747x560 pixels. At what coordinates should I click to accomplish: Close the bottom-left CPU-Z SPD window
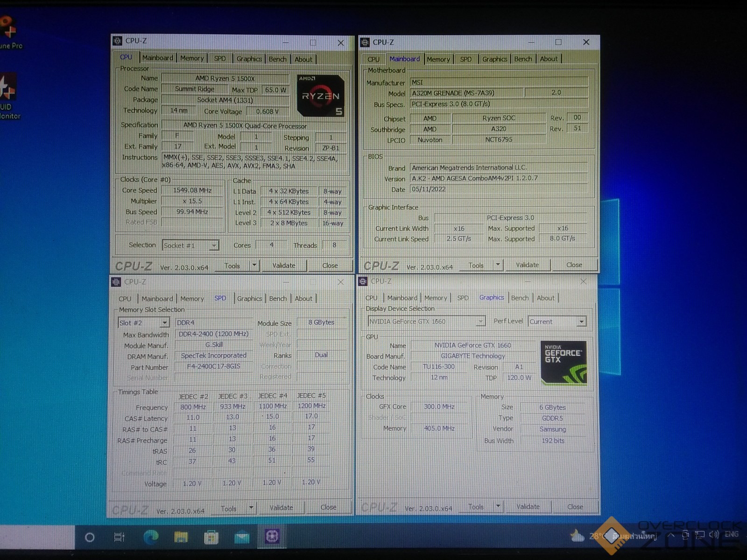coord(340,282)
